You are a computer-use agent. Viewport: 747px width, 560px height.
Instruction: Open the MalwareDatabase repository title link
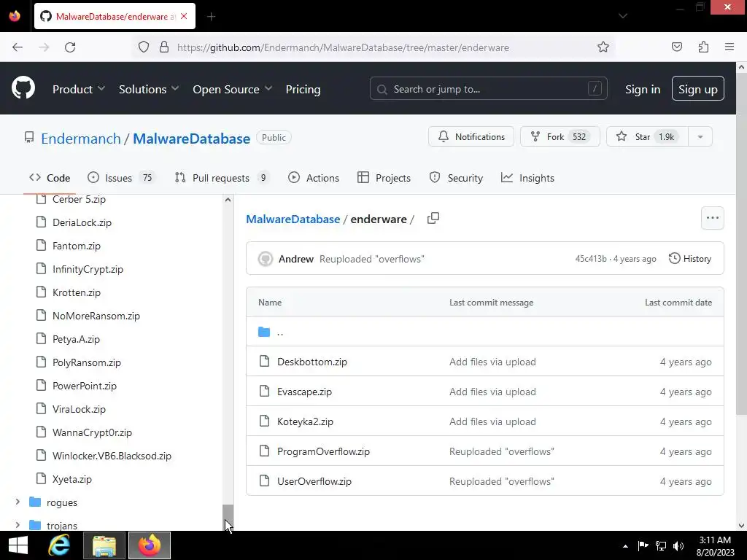[192, 138]
